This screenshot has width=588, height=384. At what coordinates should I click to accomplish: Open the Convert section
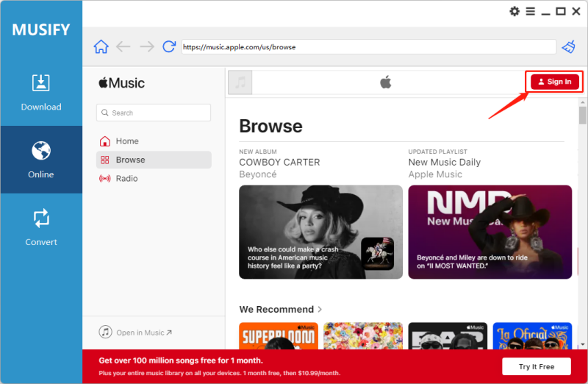coord(41,227)
